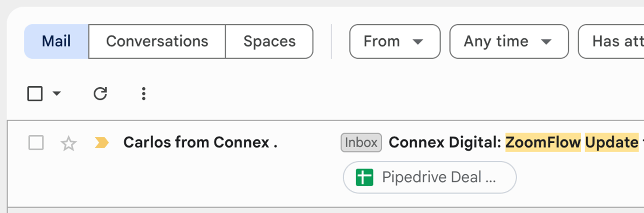Tick the select-all checkbox in toolbar
The height and width of the screenshot is (213, 644).
[35, 94]
